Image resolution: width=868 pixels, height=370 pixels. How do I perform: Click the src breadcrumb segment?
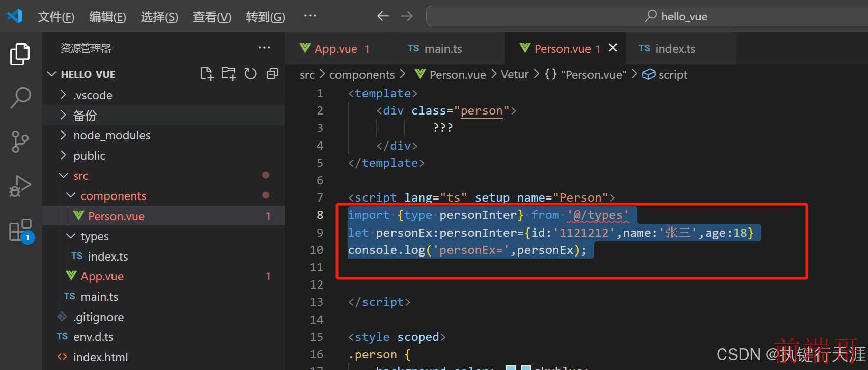click(307, 75)
